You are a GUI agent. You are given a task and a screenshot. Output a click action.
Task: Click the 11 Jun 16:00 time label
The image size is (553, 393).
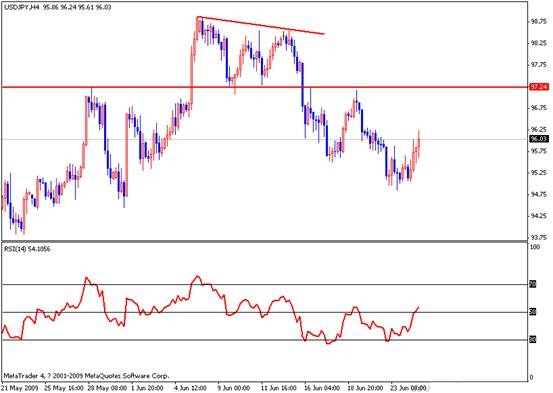[x=279, y=388]
